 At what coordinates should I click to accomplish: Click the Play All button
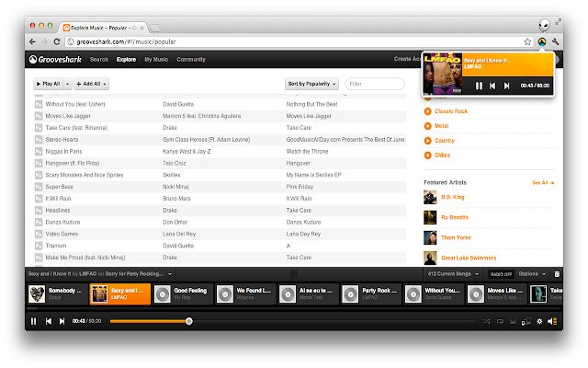(49, 84)
